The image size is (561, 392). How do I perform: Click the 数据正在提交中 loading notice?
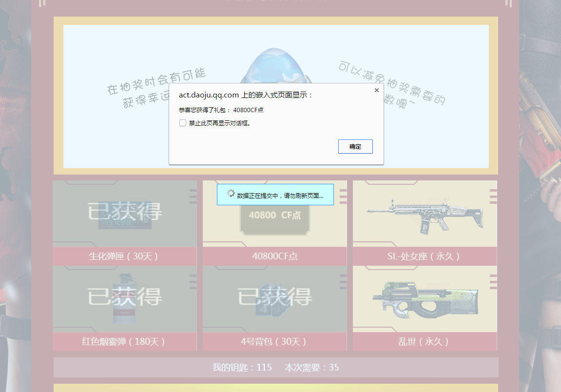(x=275, y=195)
